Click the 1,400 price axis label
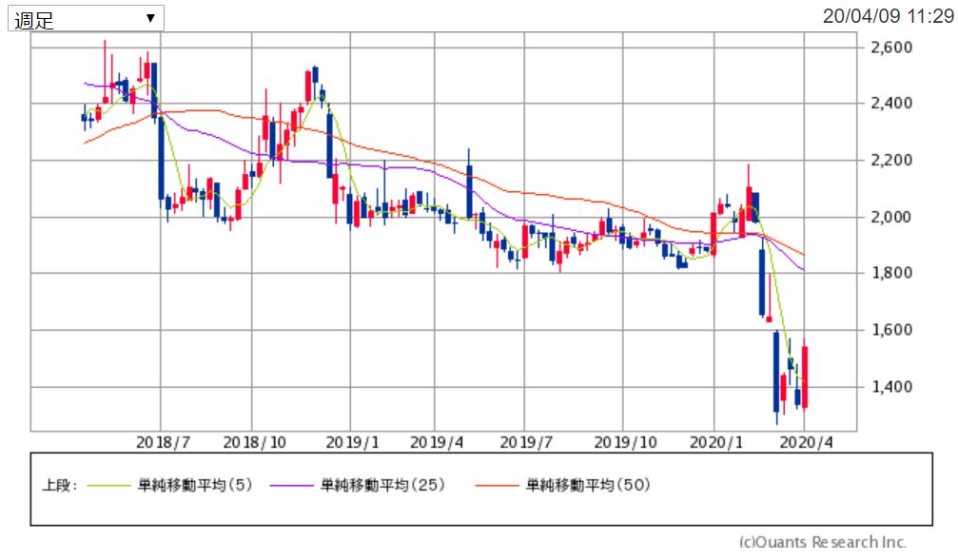Viewport: 958px width, 560px height. [891, 387]
